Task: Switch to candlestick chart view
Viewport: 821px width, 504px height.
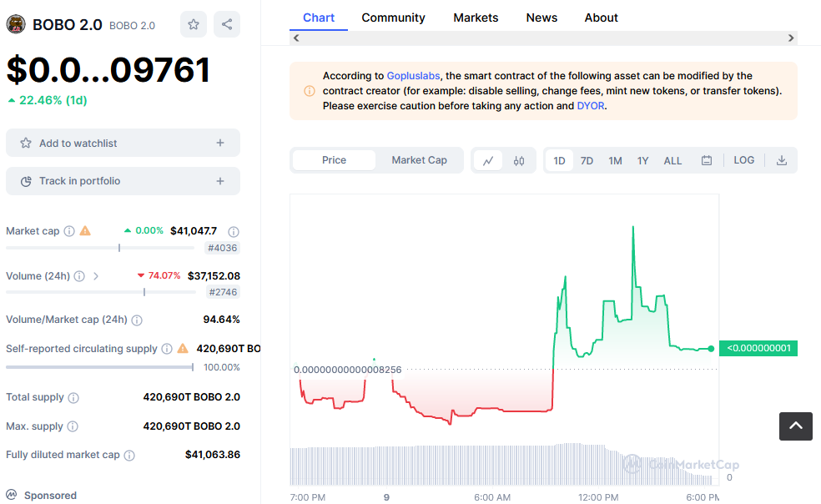Action: click(x=519, y=160)
